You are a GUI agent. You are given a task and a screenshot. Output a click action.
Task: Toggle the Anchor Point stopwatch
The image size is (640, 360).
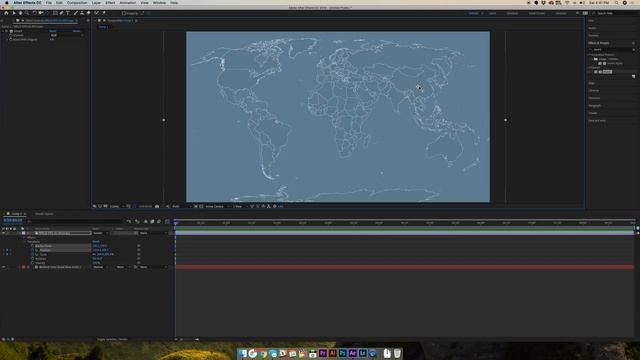(33, 246)
